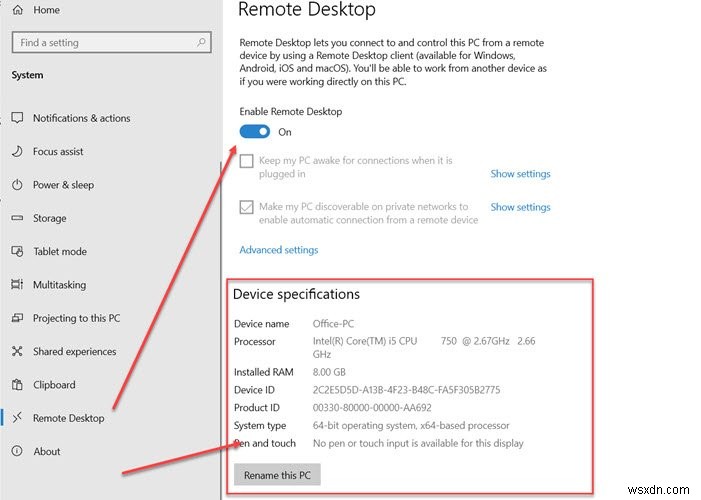Image resolution: width=701 pixels, height=500 pixels.
Task: Click the System category heading
Action: click(x=28, y=75)
